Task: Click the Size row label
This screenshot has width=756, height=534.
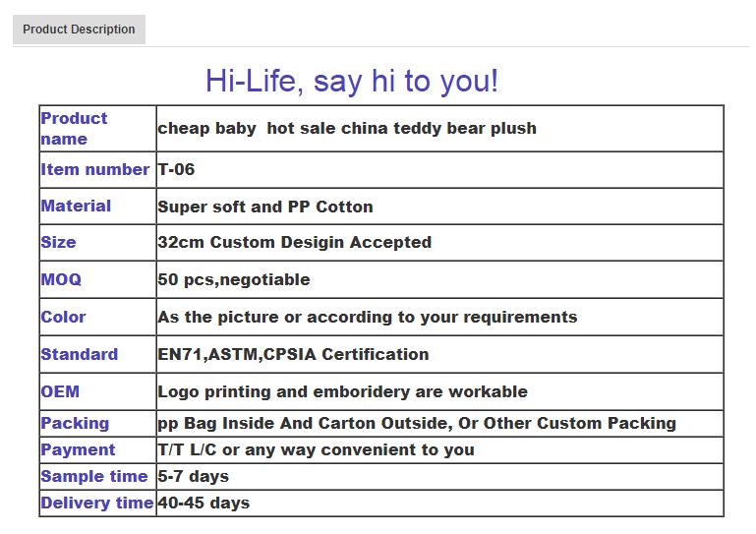Action: tap(58, 242)
